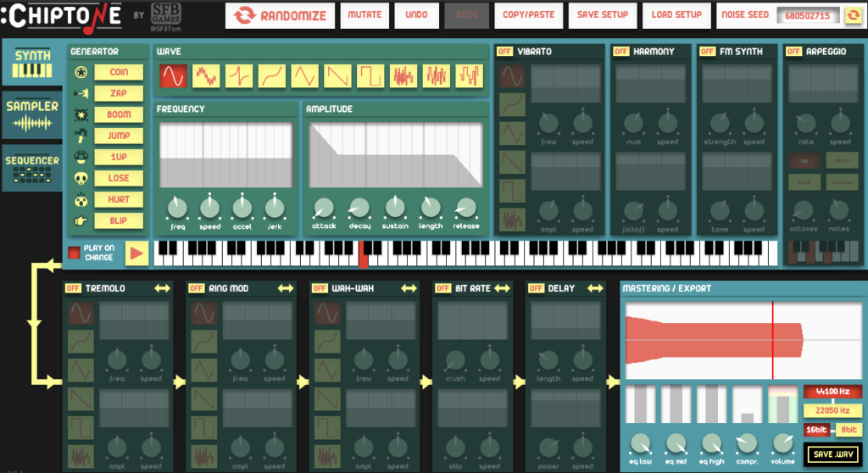Click Save Setup
Screen dimensions: 868x473
[603, 15]
